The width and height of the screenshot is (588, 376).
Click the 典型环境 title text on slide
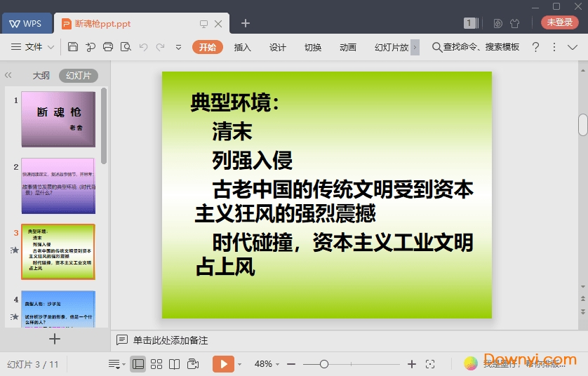point(235,102)
